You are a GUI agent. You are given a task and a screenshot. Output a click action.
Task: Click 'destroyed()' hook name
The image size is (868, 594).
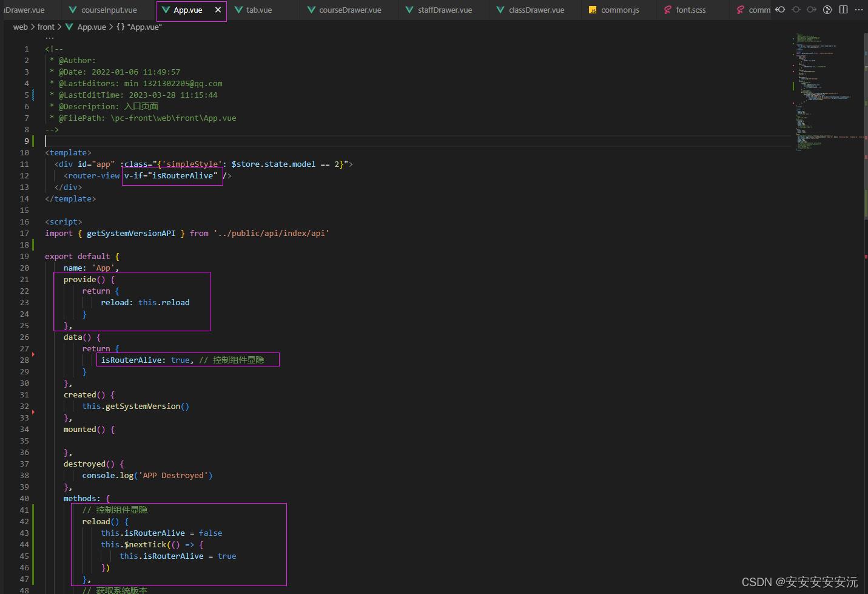(x=89, y=464)
